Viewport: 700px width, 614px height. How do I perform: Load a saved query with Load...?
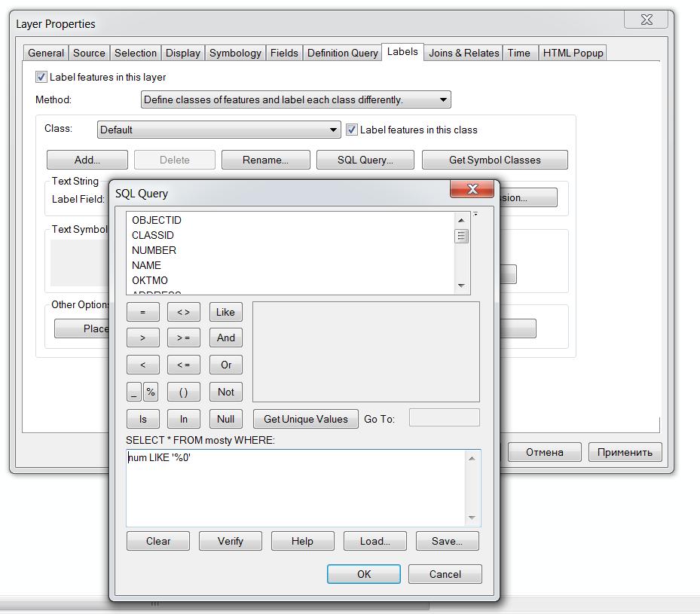click(x=375, y=541)
